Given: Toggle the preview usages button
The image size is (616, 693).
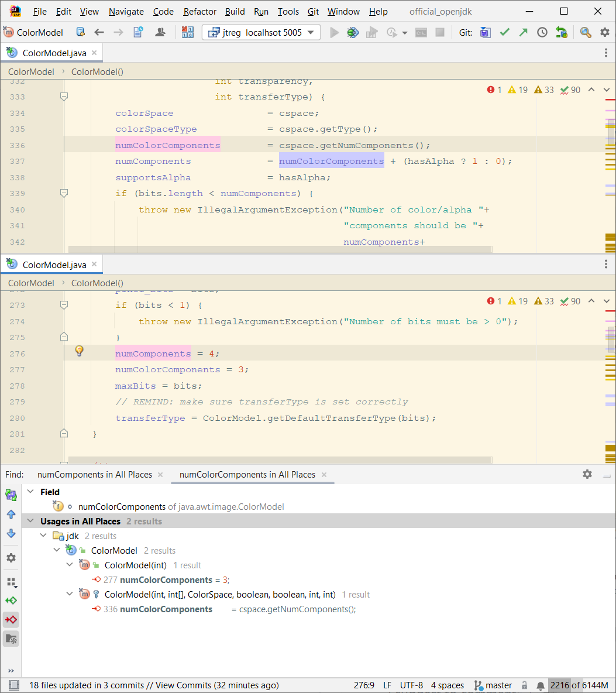Looking at the screenshot, I should 11,639.
